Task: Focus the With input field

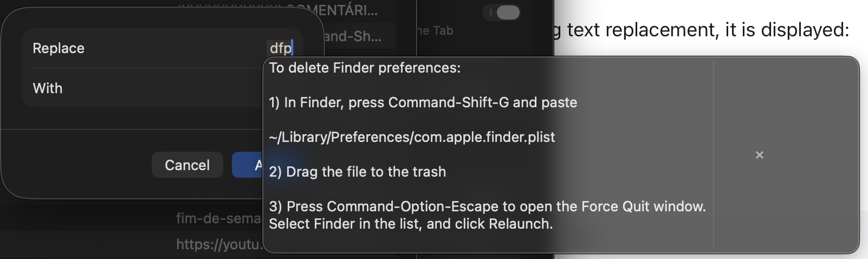Action: click(163, 88)
